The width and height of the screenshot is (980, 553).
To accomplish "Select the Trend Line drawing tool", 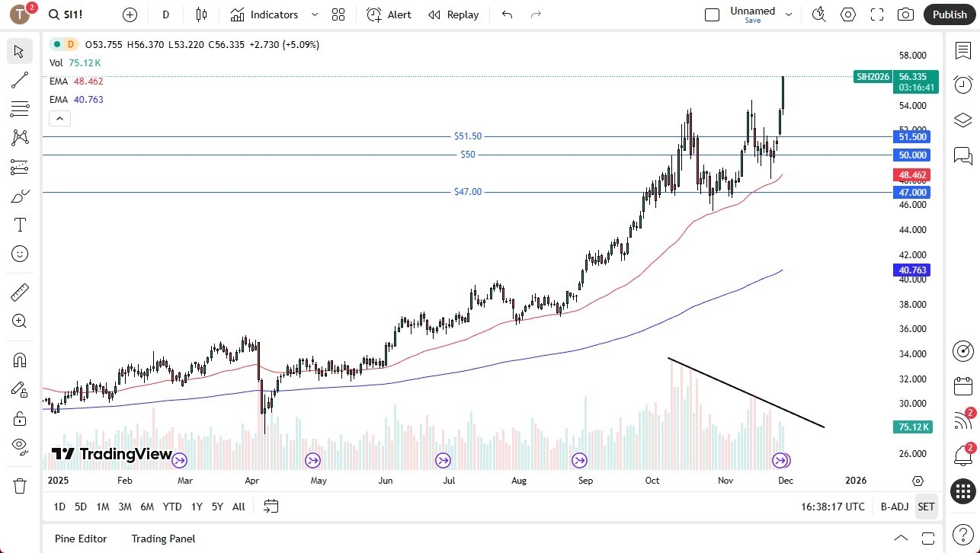I will point(19,80).
